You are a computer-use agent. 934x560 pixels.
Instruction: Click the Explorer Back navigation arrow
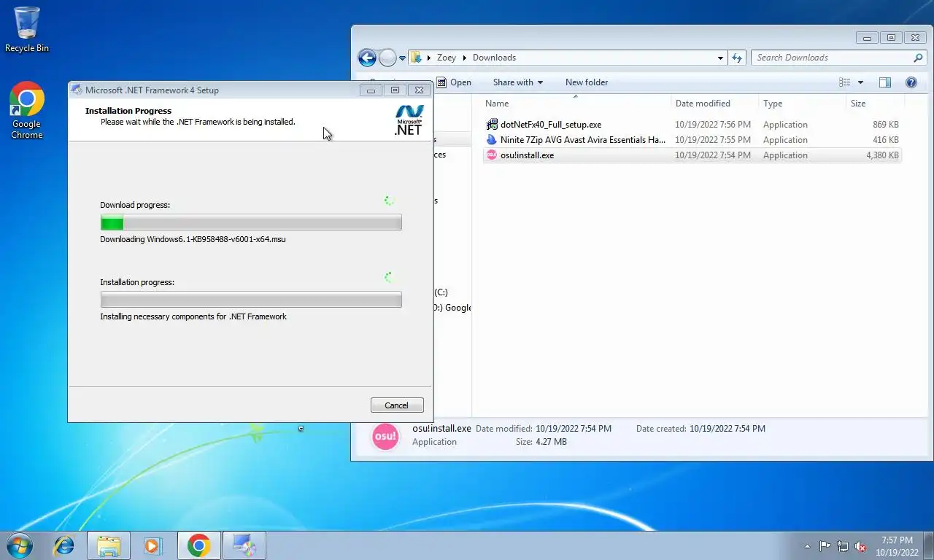pos(367,58)
